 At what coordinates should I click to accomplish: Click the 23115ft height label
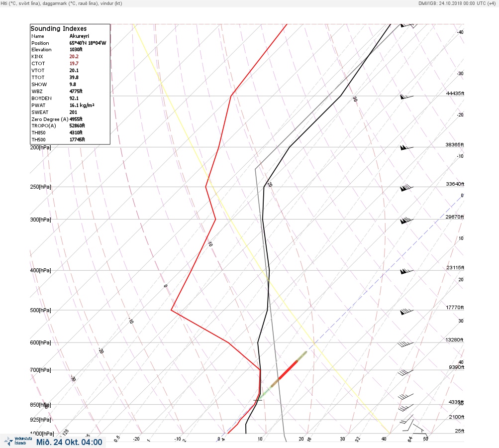[x=455, y=267]
